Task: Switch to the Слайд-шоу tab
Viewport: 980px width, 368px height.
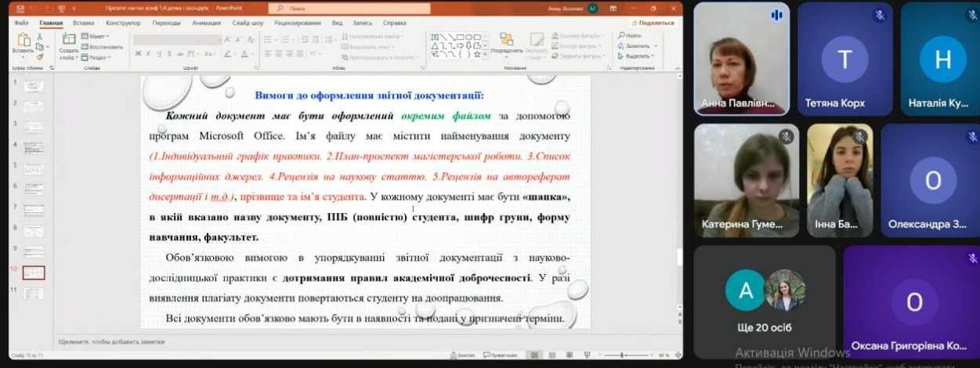Action: (x=248, y=23)
